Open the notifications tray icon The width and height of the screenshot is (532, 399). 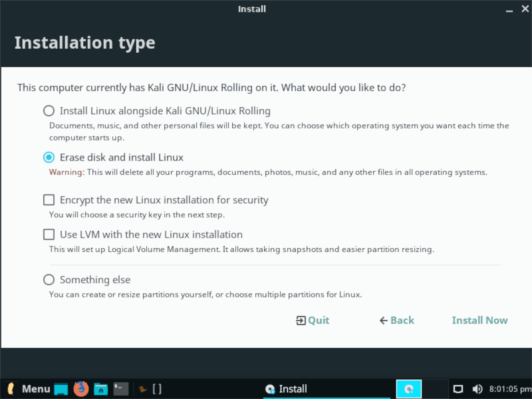click(x=458, y=389)
